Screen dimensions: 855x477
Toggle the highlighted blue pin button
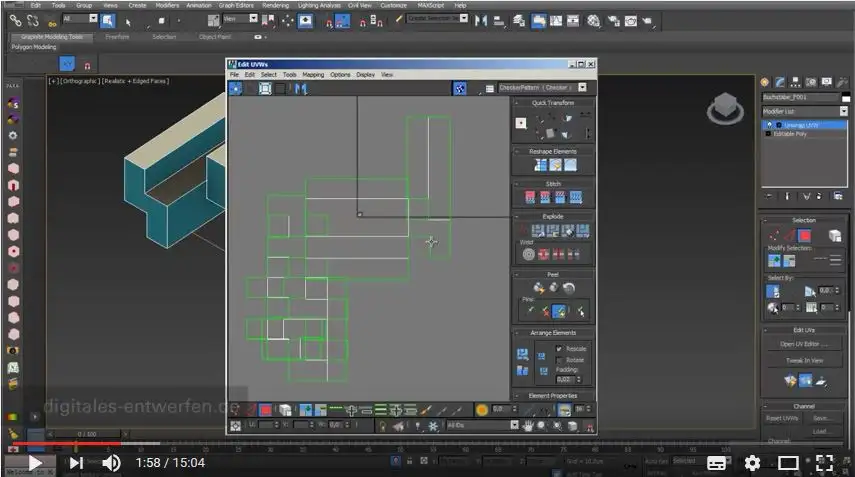pos(559,311)
